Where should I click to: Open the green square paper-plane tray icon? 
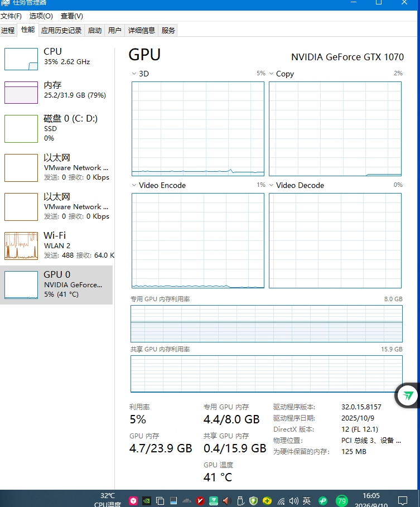(214, 501)
